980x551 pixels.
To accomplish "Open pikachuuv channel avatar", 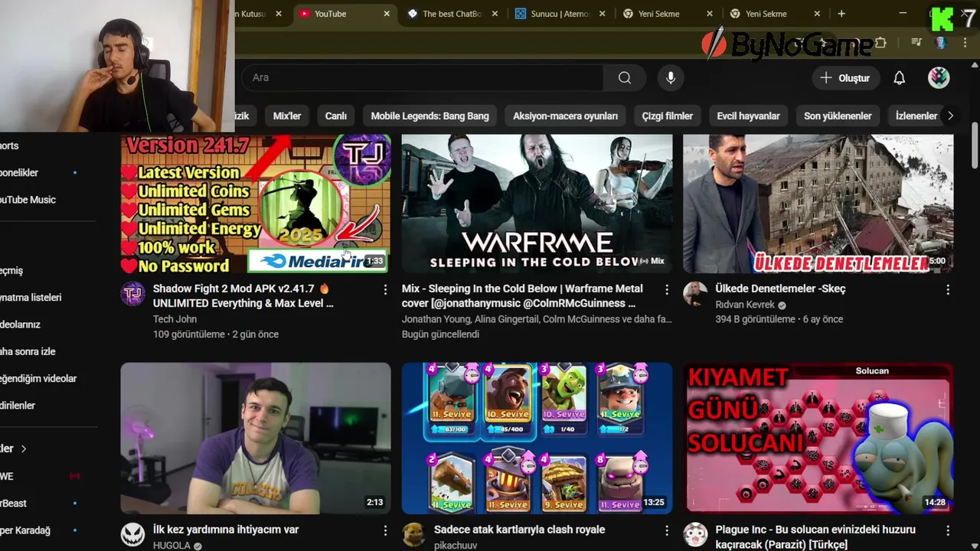I will [x=414, y=535].
